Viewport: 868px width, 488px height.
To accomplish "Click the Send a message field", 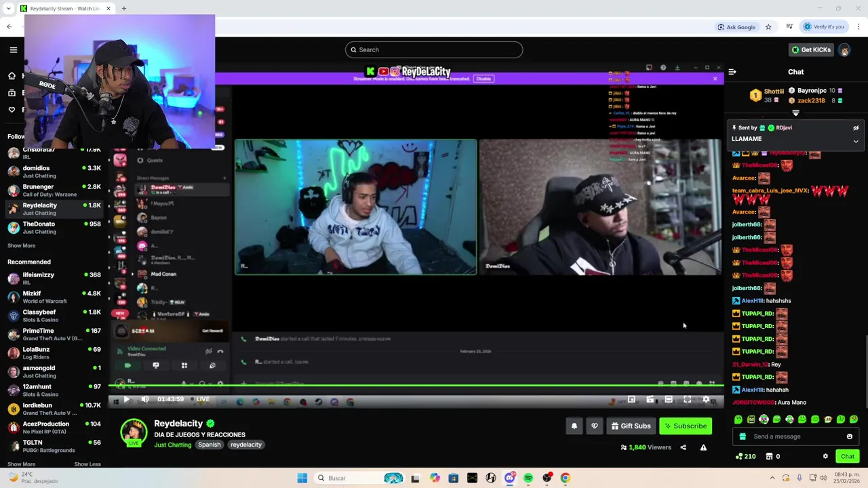I will (795, 436).
